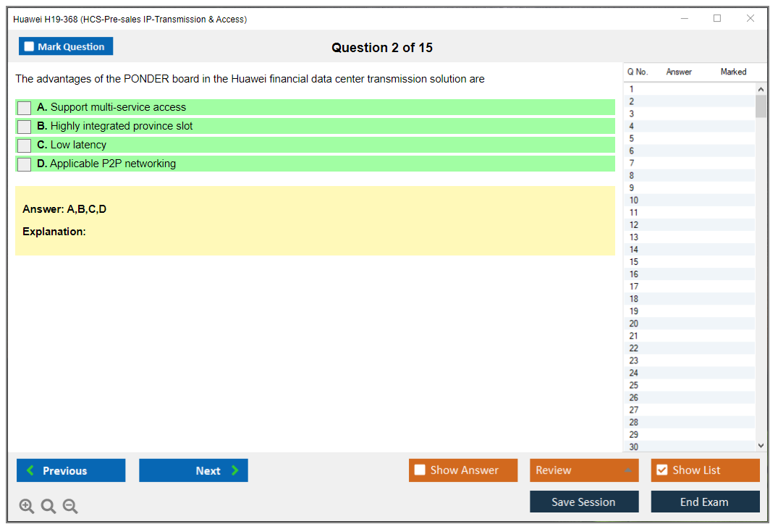Click the reset zoom magnifier icon

point(48,506)
